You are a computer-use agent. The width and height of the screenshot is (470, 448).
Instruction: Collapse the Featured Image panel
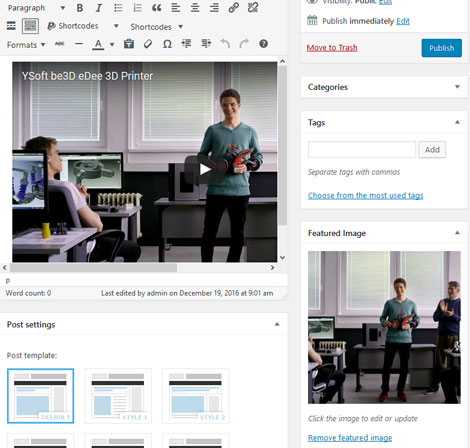(x=457, y=233)
